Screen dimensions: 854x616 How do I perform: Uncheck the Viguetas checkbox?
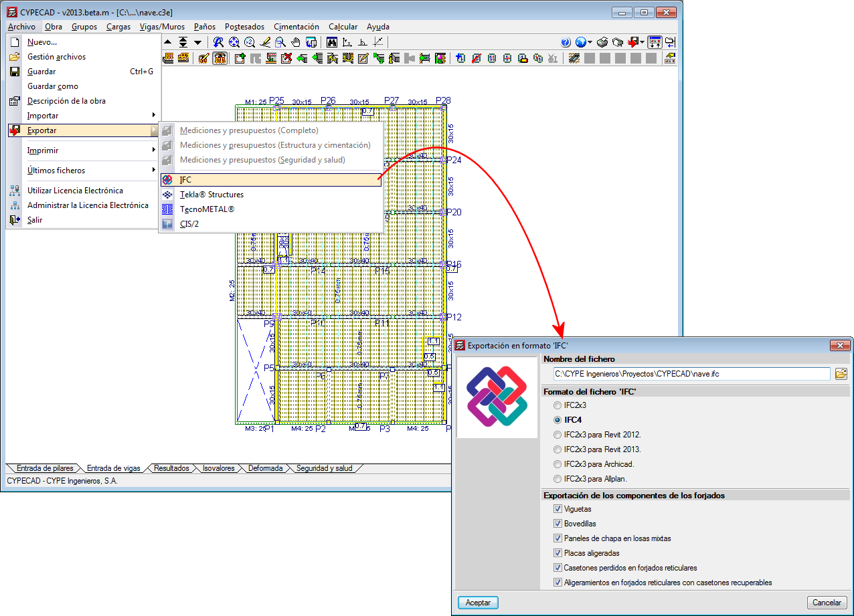(x=558, y=509)
